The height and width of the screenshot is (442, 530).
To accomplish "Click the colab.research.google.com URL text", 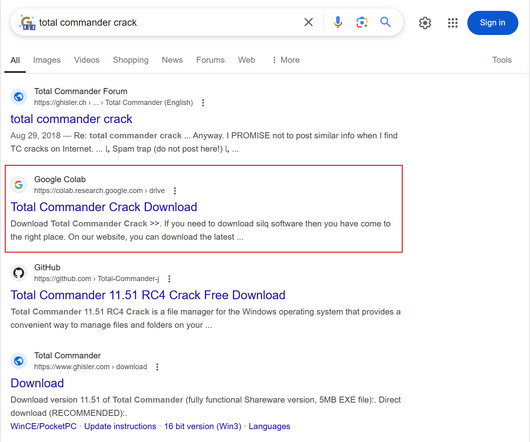I will 99,191.
